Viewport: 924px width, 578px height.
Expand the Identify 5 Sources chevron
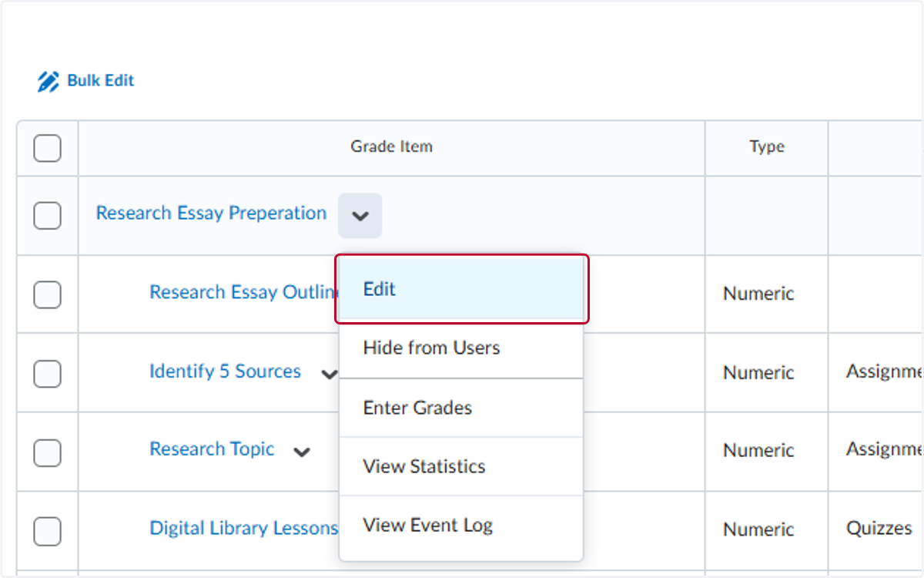pos(329,375)
